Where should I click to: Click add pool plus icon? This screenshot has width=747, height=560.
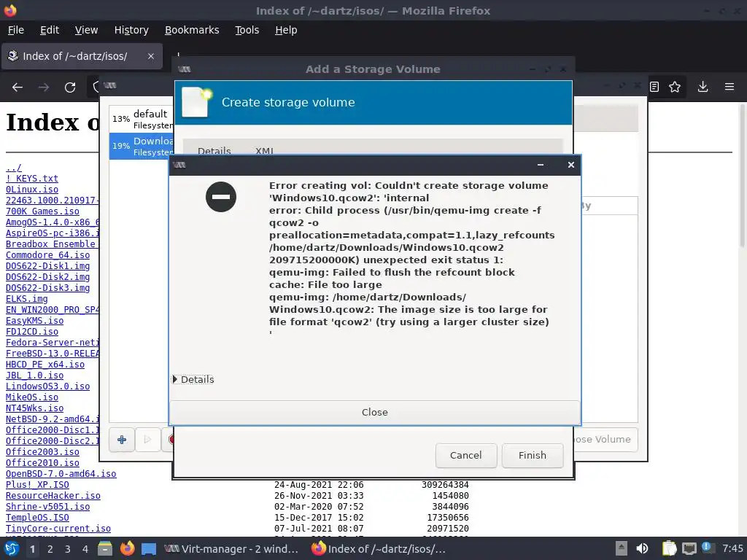(122, 440)
